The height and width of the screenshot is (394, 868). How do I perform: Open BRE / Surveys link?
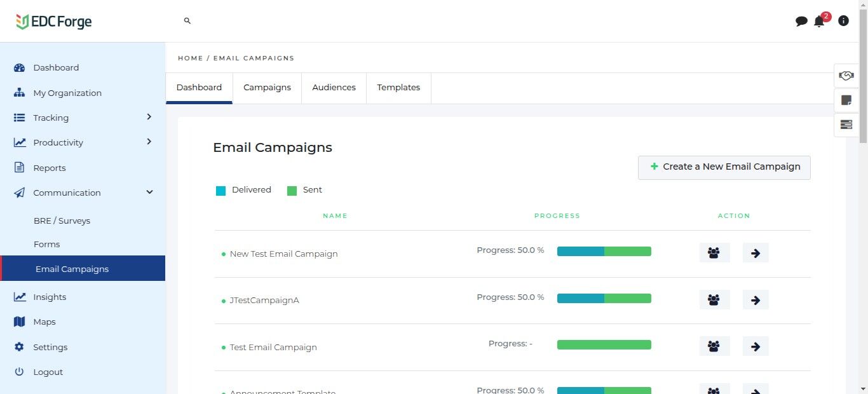click(62, 221)
